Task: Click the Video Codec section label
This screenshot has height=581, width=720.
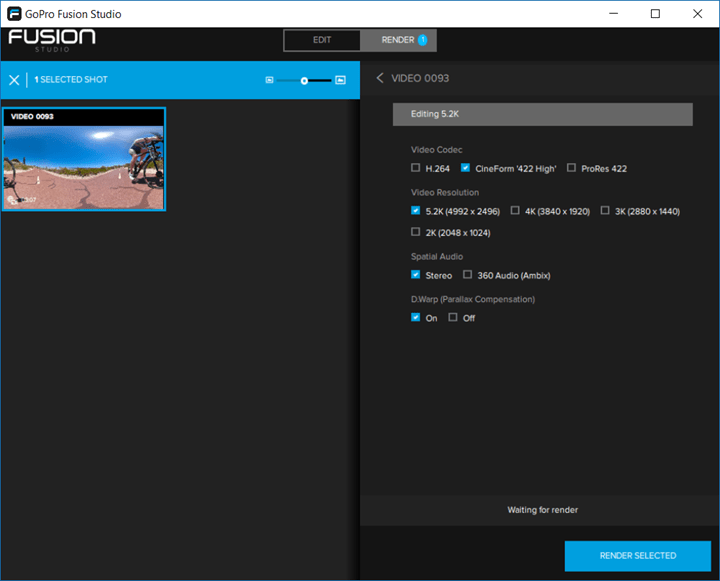Action: (436, 150)
